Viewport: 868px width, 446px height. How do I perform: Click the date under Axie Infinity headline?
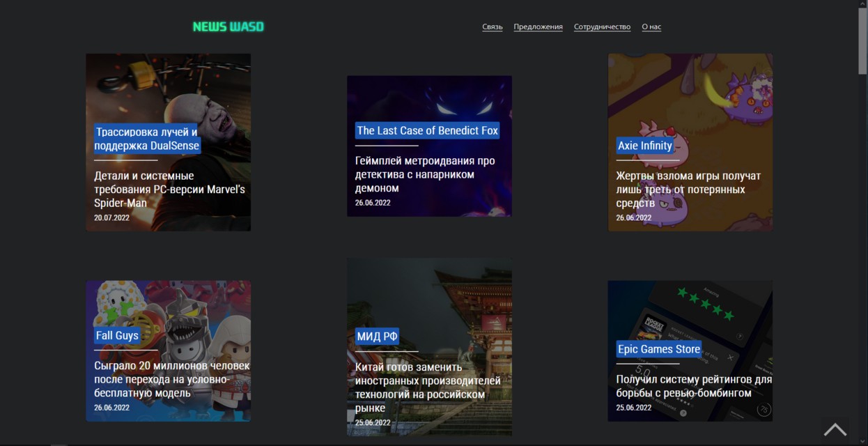[634, 217]
